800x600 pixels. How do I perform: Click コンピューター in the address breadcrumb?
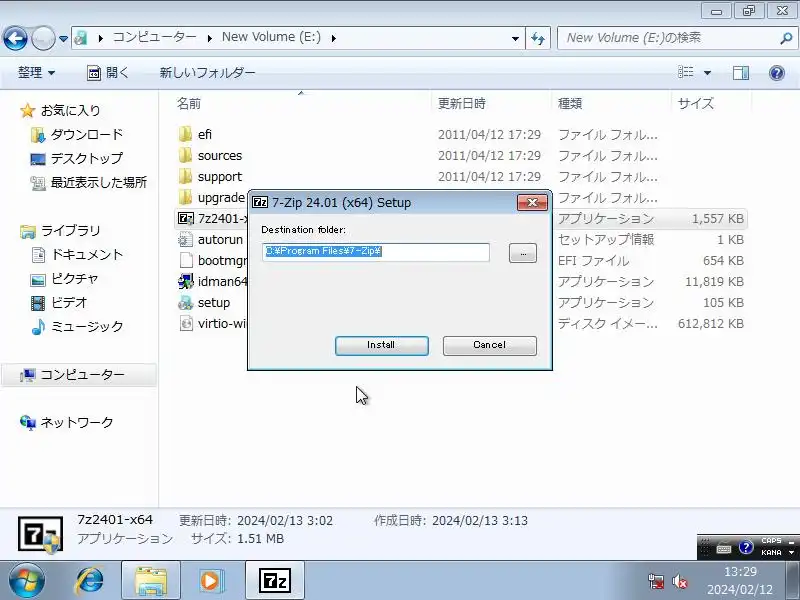coord(154,37)
